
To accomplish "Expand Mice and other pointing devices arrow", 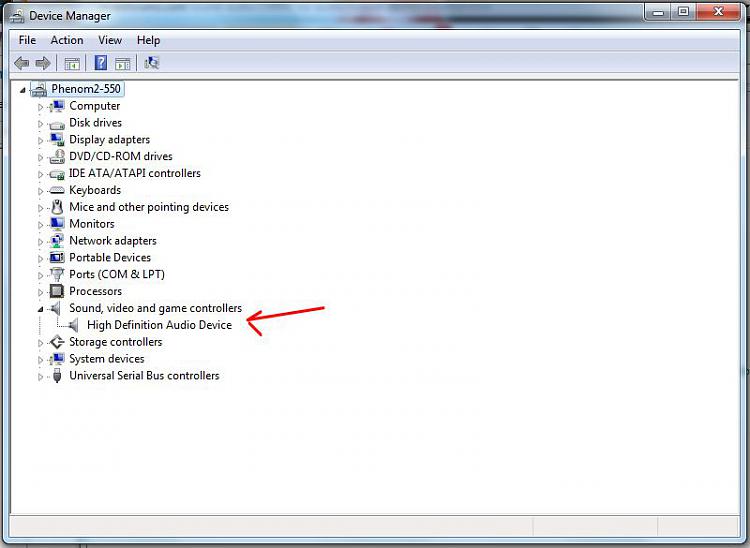I will (40, 208).
